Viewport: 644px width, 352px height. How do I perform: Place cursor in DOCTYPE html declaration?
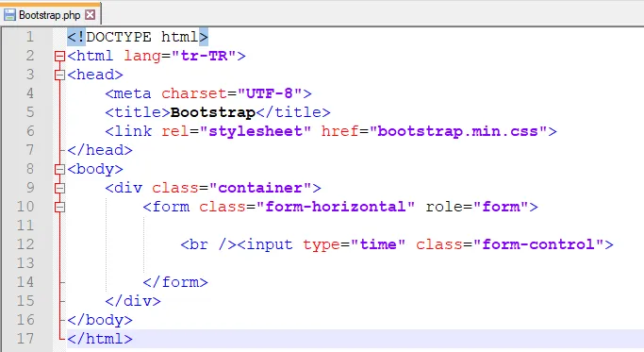point(138,37)
